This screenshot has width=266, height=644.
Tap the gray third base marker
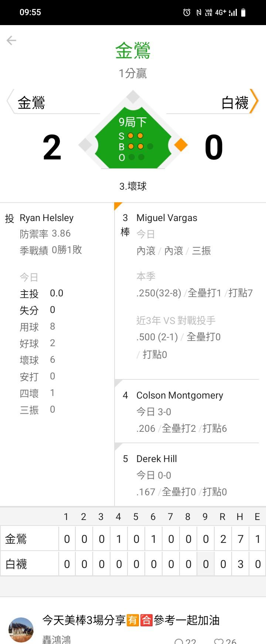[x=85, y=145]
